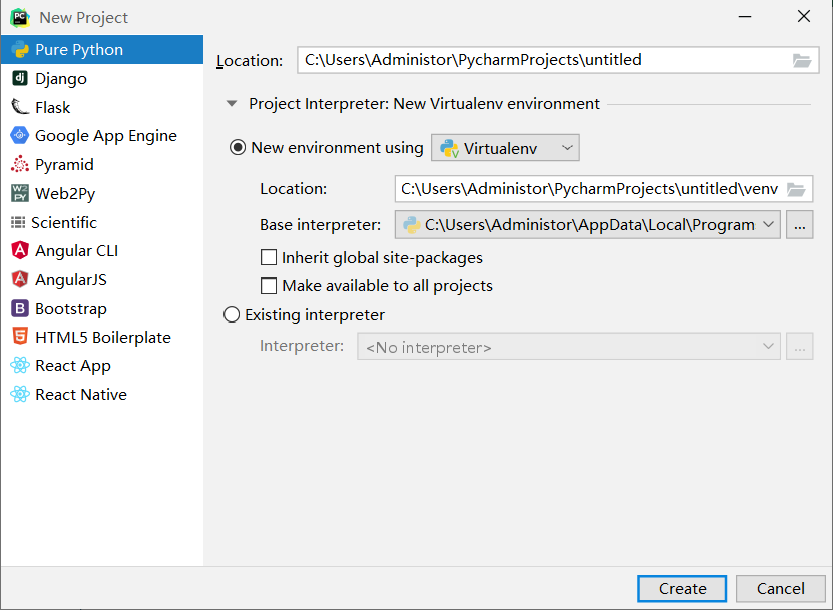
Task: Click Project Interpreter: New Virtualenv environment heading
Action: click(424, 104)
